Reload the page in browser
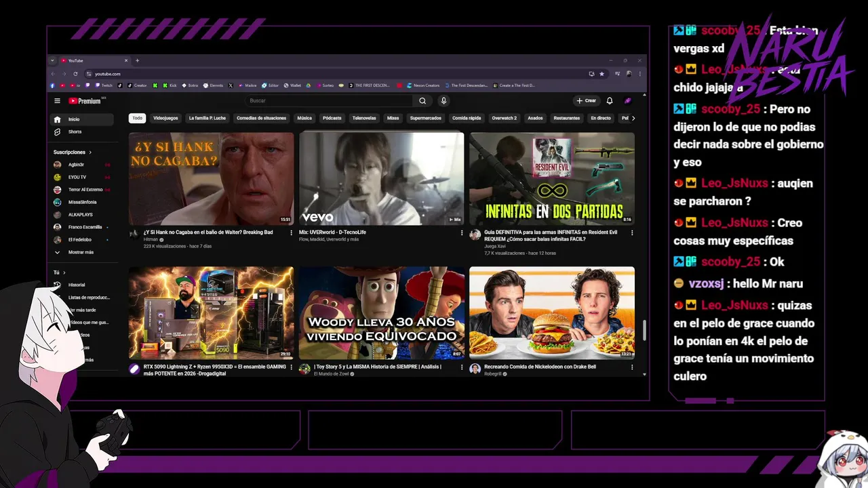 [x=75, y=74]
